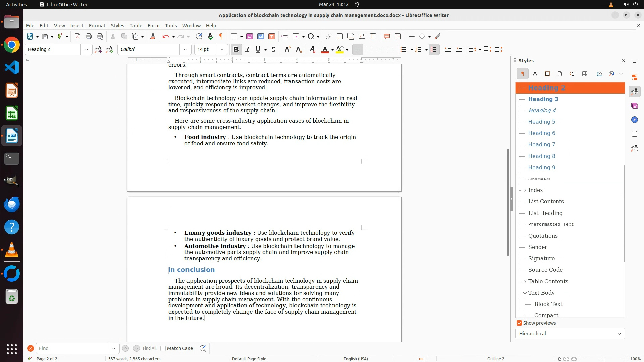The width and height of the screenshot is (644, 362).
Task: Open the Navigator sidebar icon
Action: tap(634, 120)
